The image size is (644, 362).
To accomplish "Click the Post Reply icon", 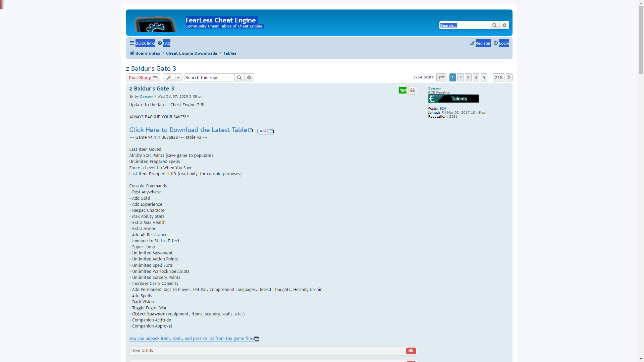I will coord(143,77).
